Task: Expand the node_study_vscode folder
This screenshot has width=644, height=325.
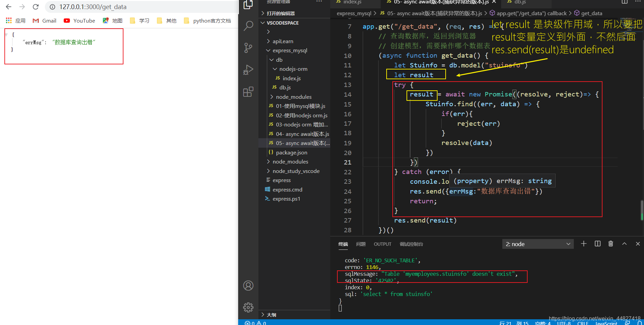Action: (x=294, y=171)
